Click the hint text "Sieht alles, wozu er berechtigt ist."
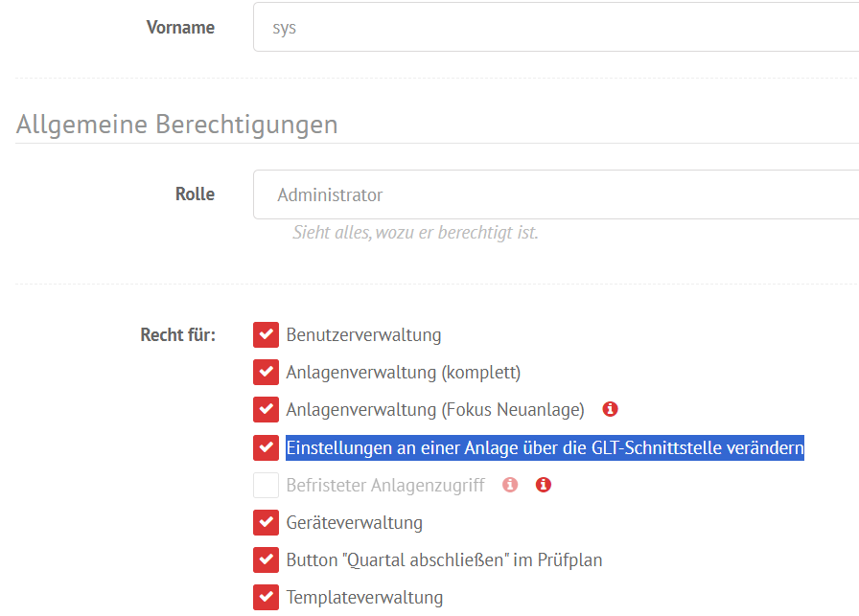The image size is (859, 616). pos(415,232)
